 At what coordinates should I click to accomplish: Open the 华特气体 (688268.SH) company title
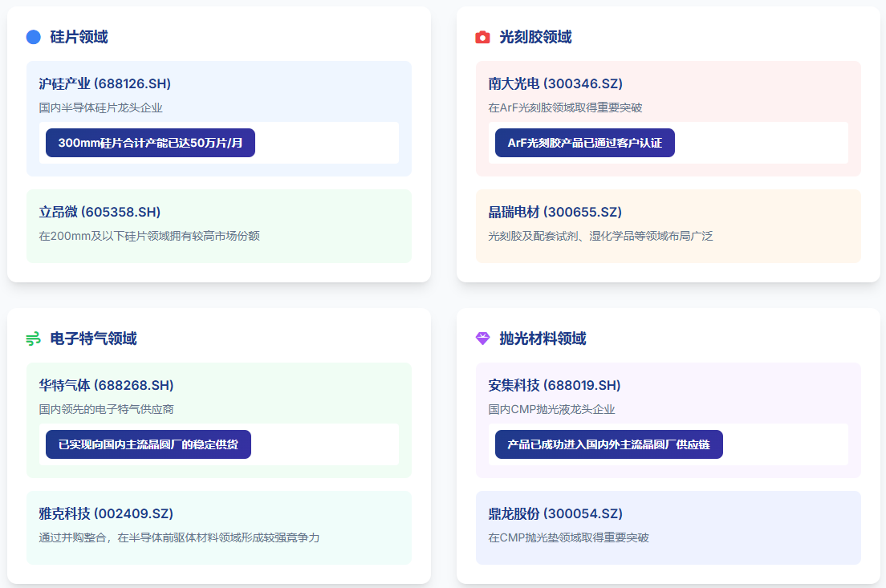coord(106,385)
